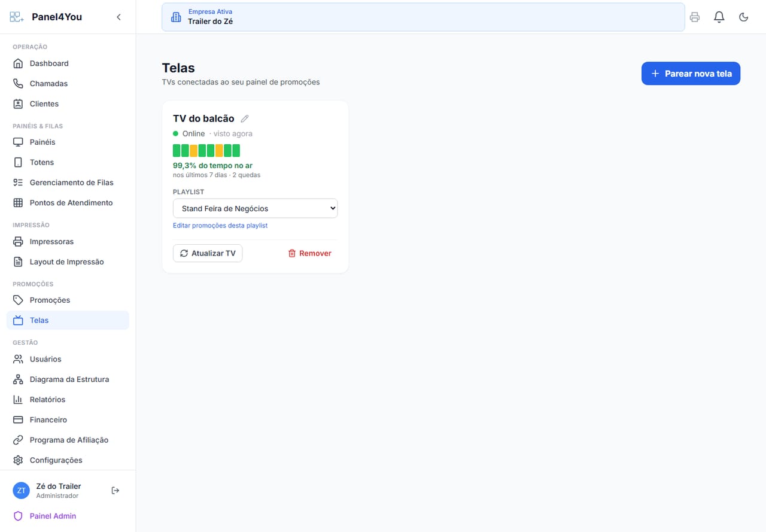Click the pencil icon to rename TV do balcão
This screenshot has width=766, height=532.
pos(245,118)
